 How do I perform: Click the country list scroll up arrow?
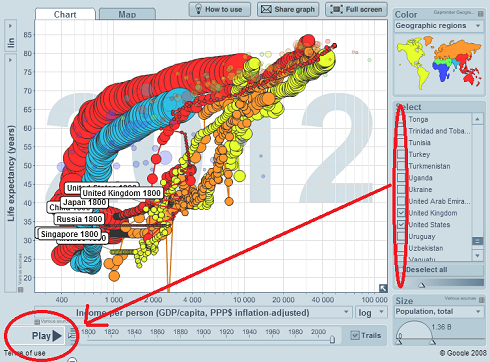[477, 119]
